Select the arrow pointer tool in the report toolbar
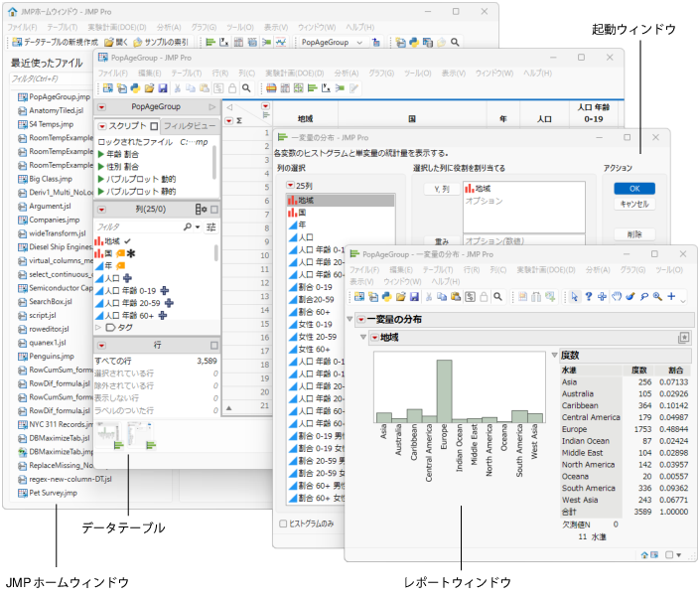The image size is (700, 599). (575, 297)
